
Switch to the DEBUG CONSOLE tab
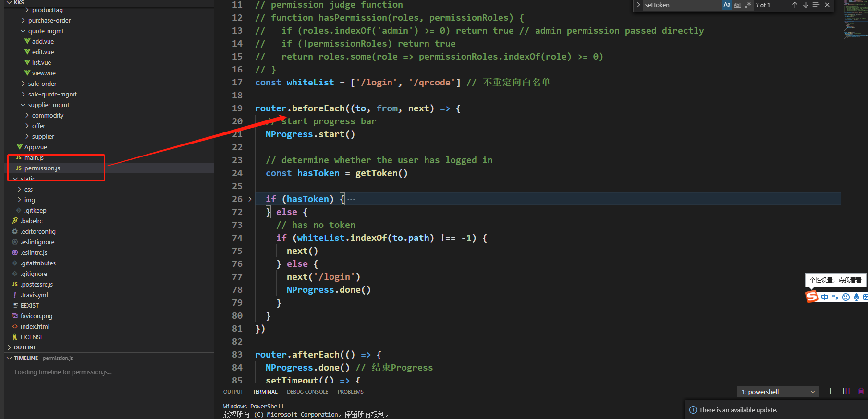[307, 392]
